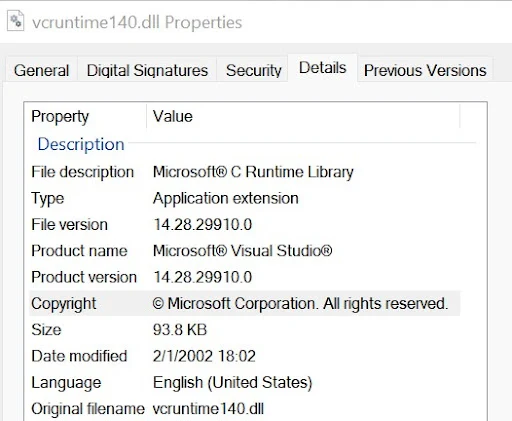
Task: Click the Property column header
Action: (x=60, y=116)
